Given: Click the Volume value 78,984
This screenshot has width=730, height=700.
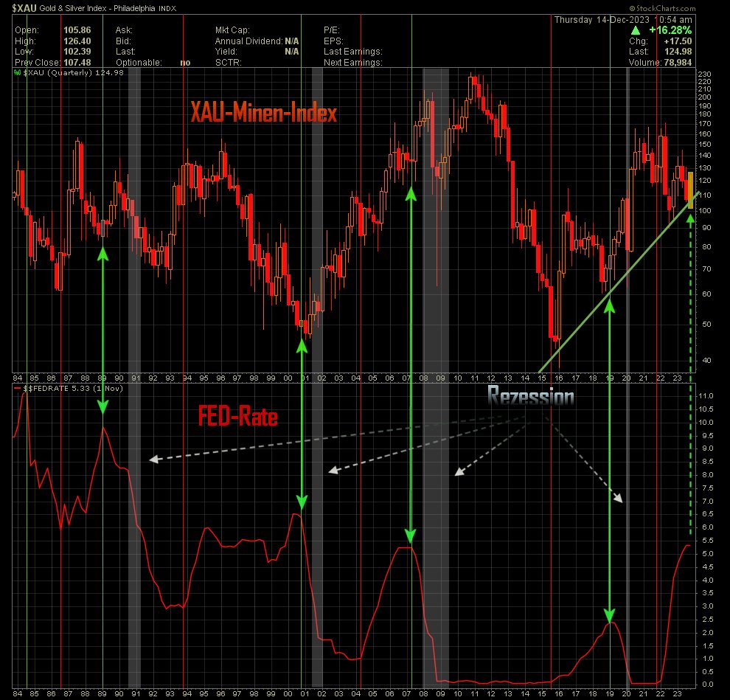Looking at the screenshot, I should 676,63.
